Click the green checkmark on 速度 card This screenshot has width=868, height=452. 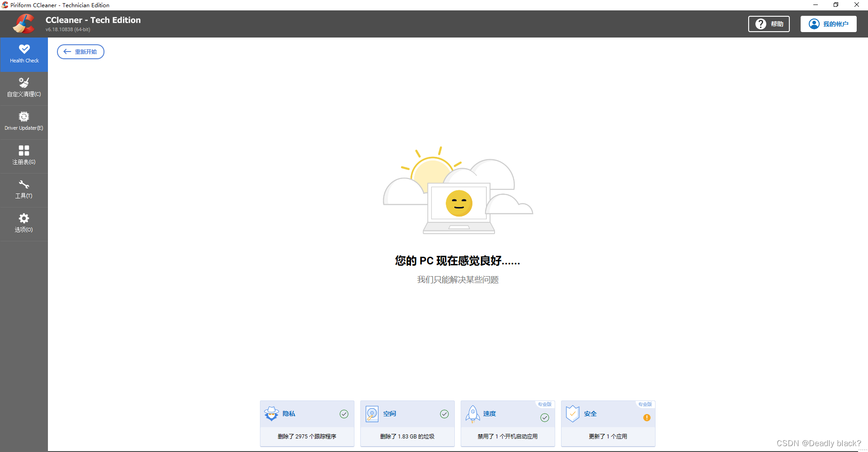545,418
